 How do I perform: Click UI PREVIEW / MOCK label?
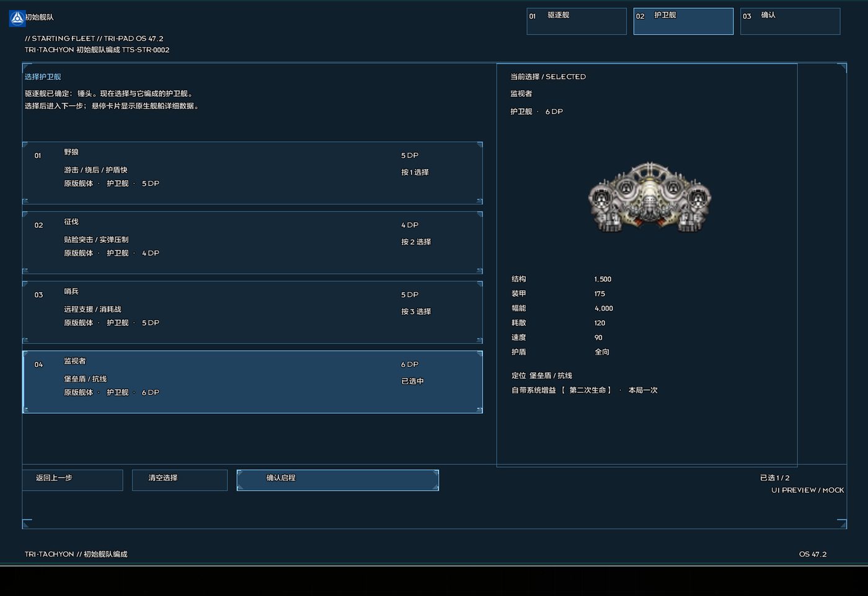(808, 490)
